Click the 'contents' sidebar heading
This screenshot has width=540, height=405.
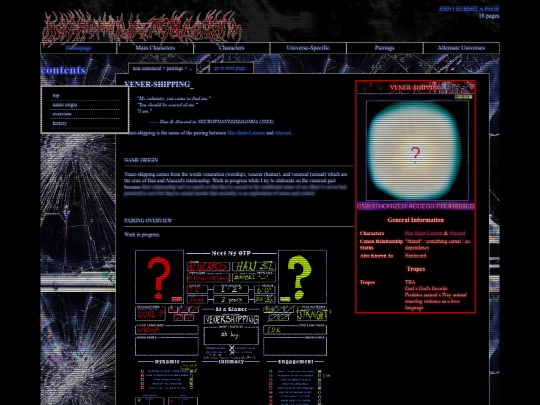click(63, 70)
